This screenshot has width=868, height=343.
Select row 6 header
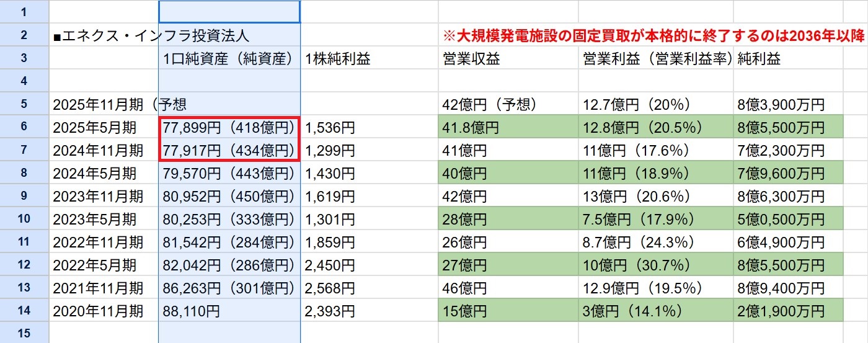(24, 127)
